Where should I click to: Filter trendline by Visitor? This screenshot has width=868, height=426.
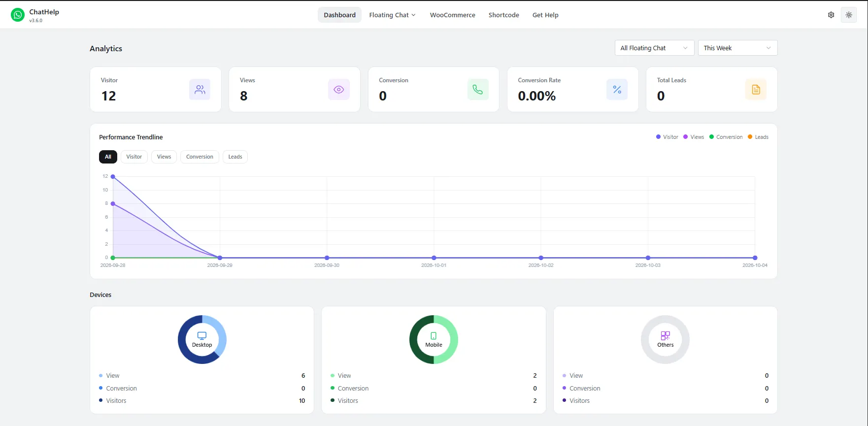tap(134, 157)
